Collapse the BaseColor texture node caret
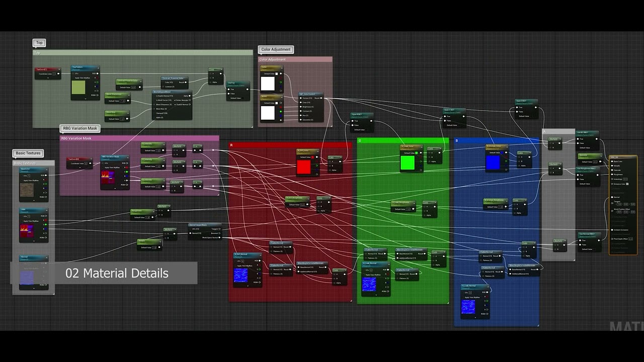 point(46,169)
